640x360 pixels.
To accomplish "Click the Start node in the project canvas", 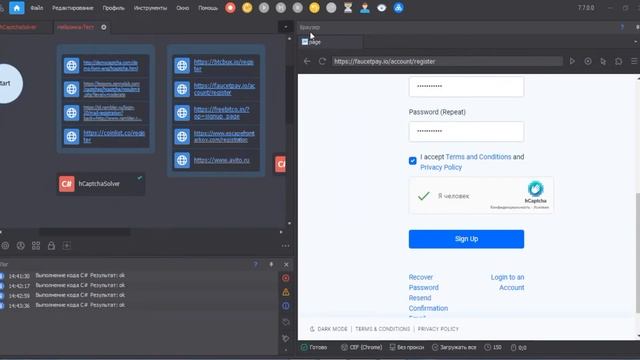I will (x=9, y=83).
